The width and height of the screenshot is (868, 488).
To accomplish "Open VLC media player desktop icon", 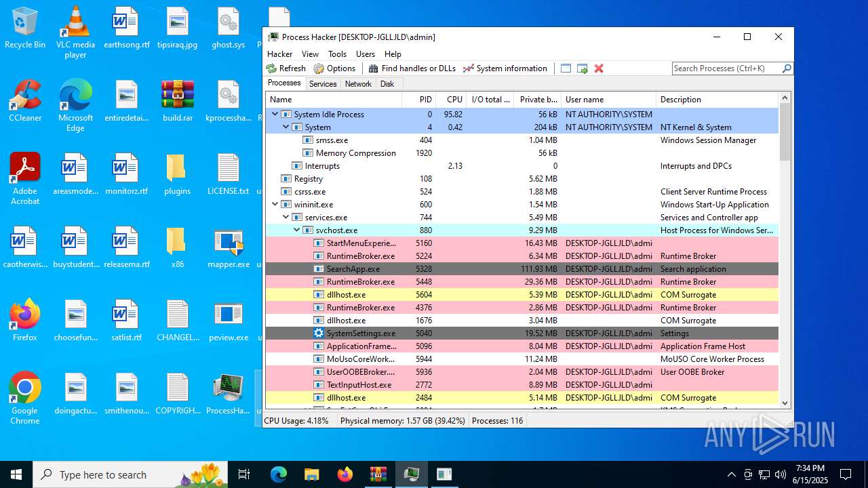I will [x=75, y=33].
